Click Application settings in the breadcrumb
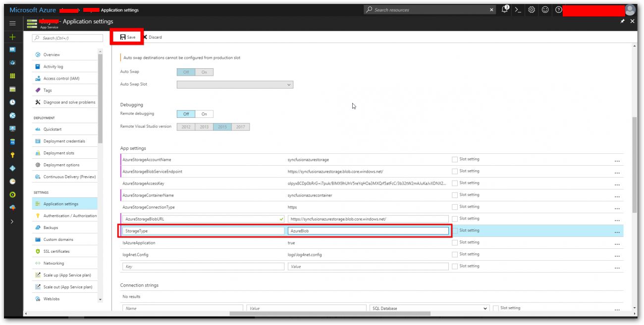 (120, 10)
